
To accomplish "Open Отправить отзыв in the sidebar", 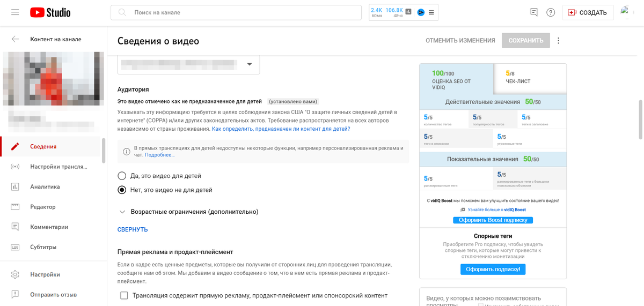I will click(x=51, y=295).
